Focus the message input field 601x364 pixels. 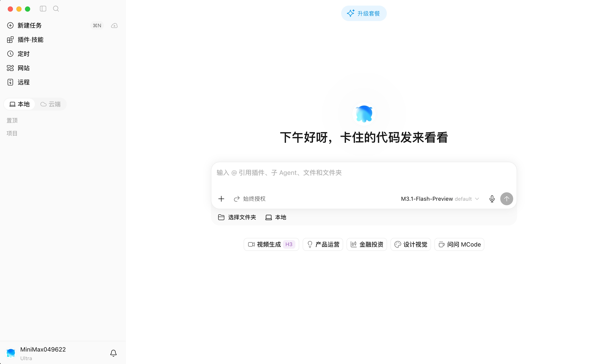364,173
